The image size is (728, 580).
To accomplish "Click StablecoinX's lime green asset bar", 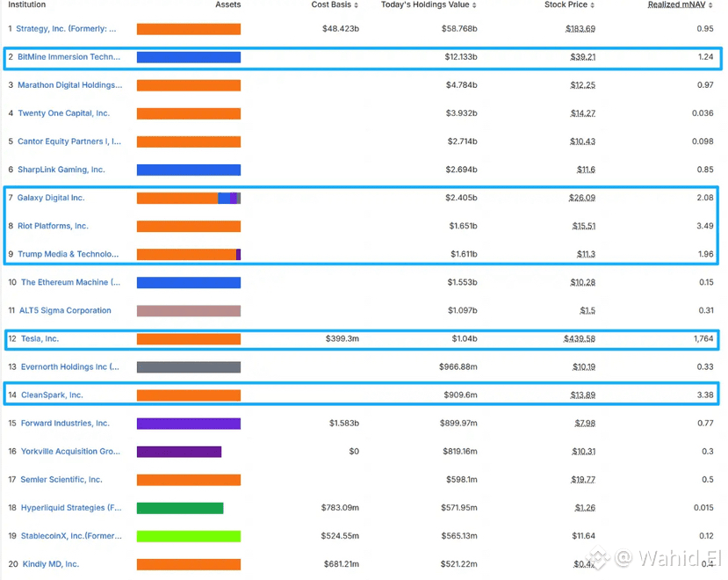I will (189, 536).
